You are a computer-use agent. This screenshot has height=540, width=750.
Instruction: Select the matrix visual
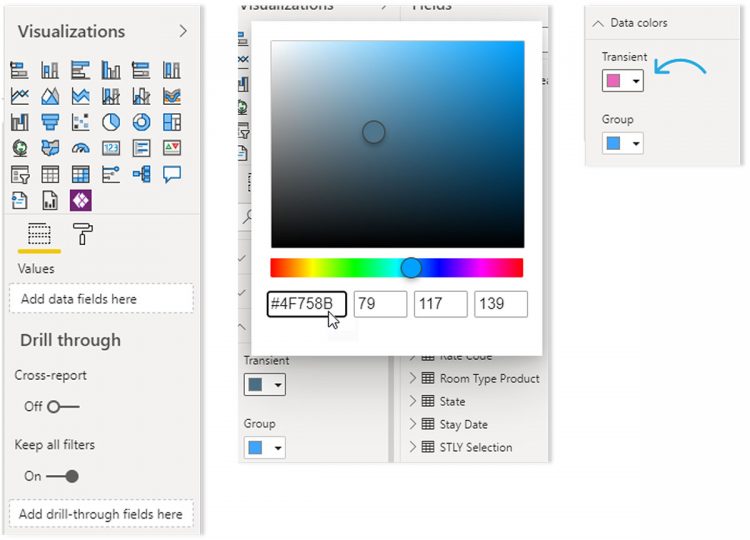pyautogui.click(x=80, y=174)
